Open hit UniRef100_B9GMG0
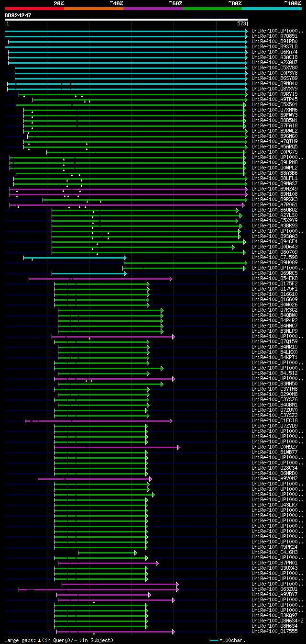 274,136
